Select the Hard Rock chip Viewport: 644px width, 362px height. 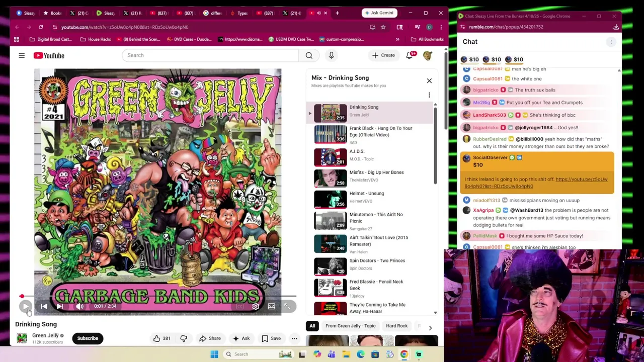(x=396, y=326)
